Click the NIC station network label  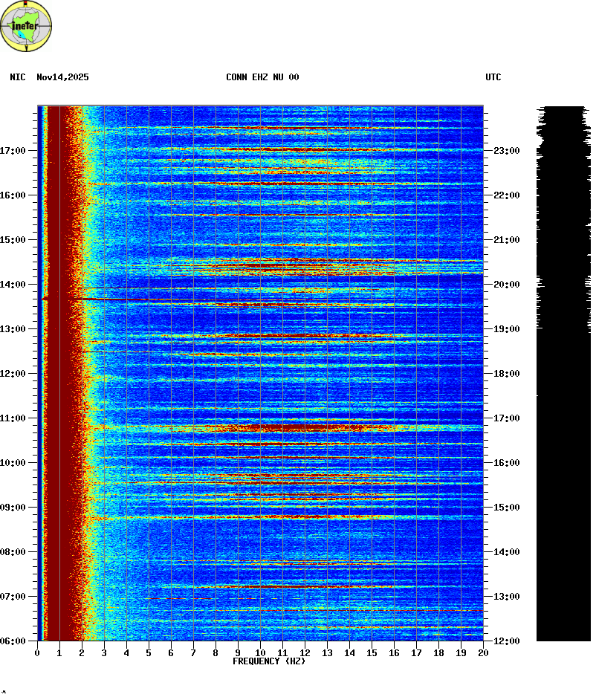pyautogui.click(x=17, y=77)
